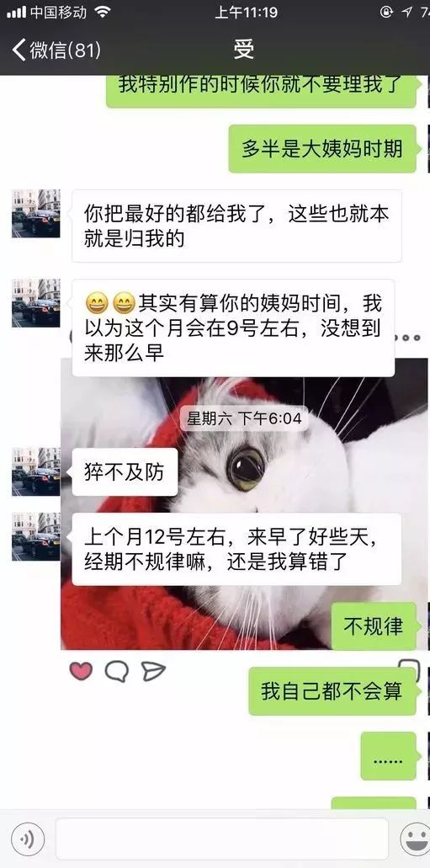Tap avatar beside 你把最好的都给我了 message
This screenshot has width=430, height=868.
pyautogui.click(x=36, y=213)
